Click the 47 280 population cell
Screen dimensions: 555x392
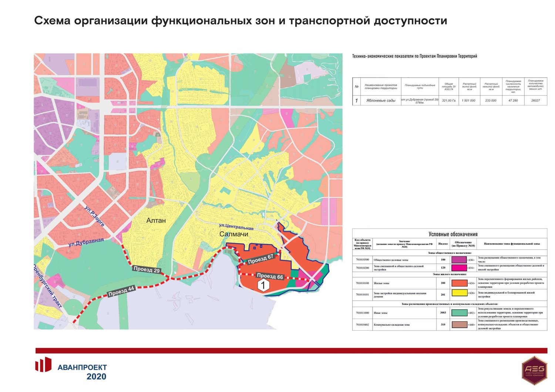[513, 100]
